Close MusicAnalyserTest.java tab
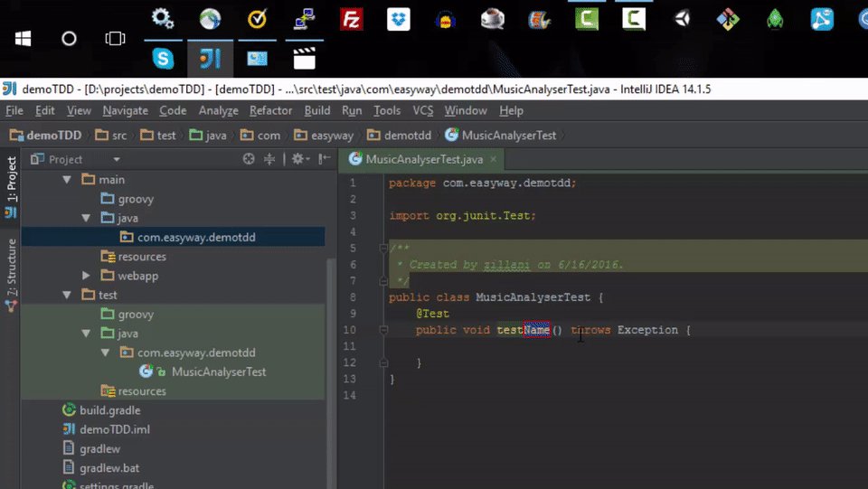The height and width of the screenshot is (489, 868). coord(493,159)
